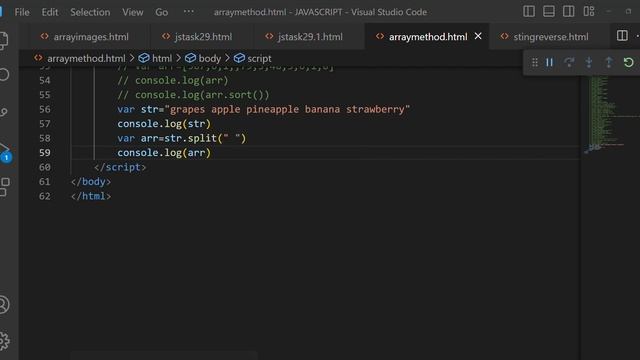Open the View menu
Image resolution: width=640 pixels, height=360 pixels.
(x=133, y=12)
